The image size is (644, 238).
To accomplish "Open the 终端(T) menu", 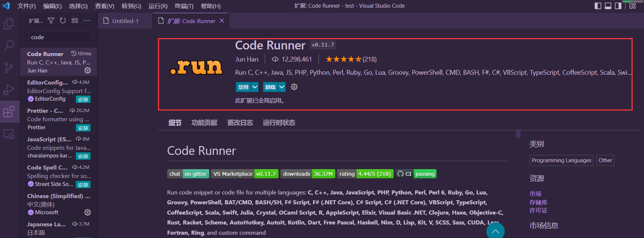I will point(184,6).
